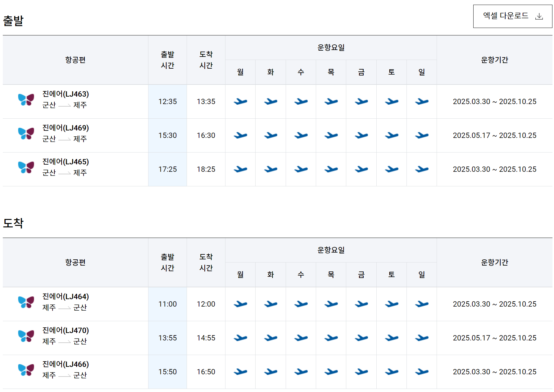The image size is (554, 392).
Task: Click the 엑셀 다운로드 button
Action: click(x=512, y=16)
